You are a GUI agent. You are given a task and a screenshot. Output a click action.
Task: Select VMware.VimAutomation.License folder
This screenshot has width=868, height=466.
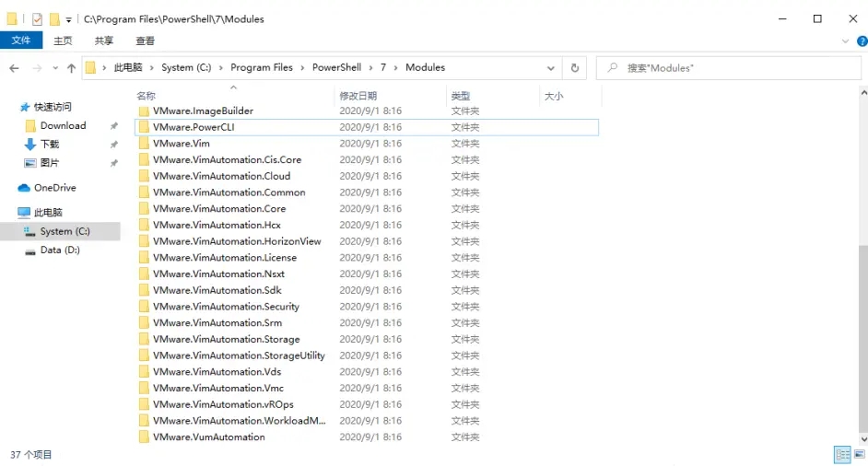(224, 257)
